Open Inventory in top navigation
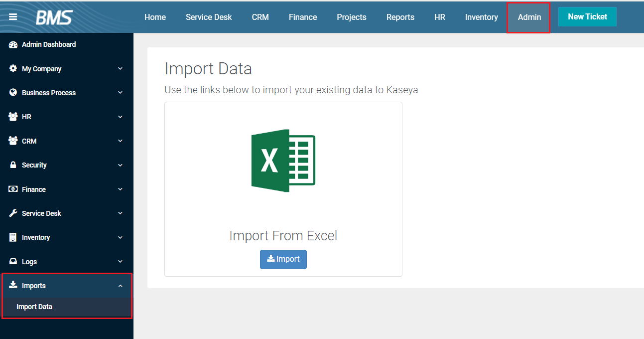The width and height of the screenshot is (644, 339). 482,17
